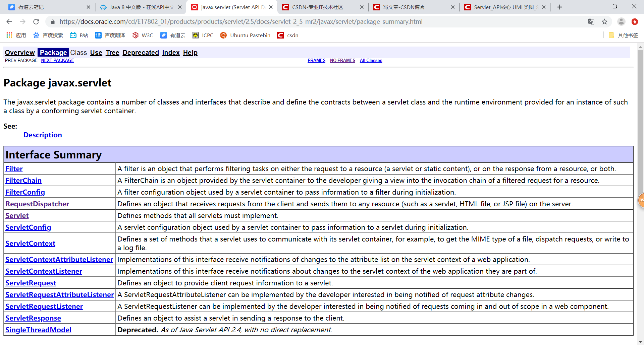Open the FilterConfig interface link

(x=25, y=192)
